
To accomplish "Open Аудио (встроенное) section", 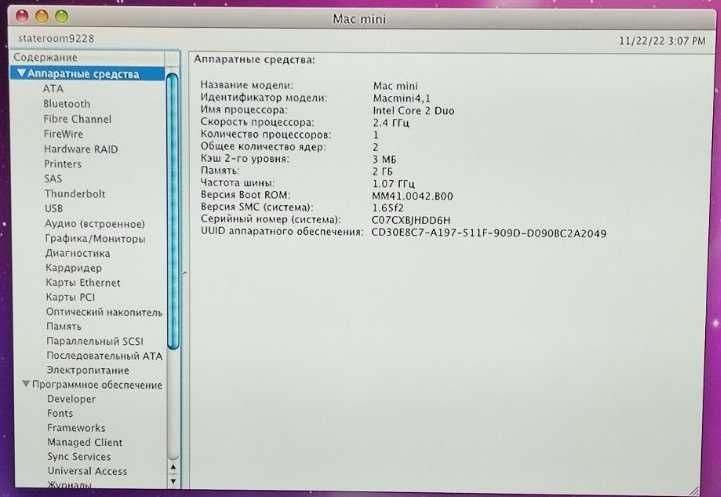I will [x=95, y=223].
